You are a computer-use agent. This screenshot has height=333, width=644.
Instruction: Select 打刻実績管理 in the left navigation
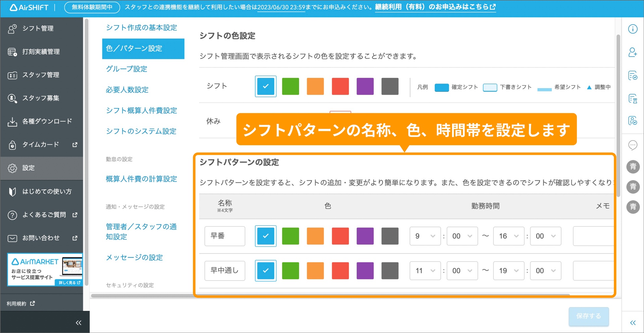click(41, 52)
